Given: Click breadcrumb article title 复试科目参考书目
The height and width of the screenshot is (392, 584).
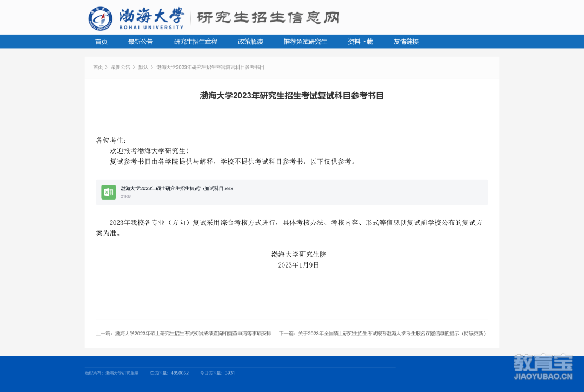Looking at the screenshot, I should [x=210, y=68].
